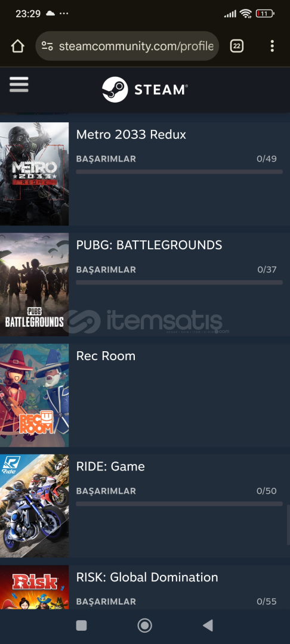Image resolution: width=290 pixels, height=644 pixels.
Task: Open PUBG: BATTLEGROUNDS game title
Action: [149, 245]
